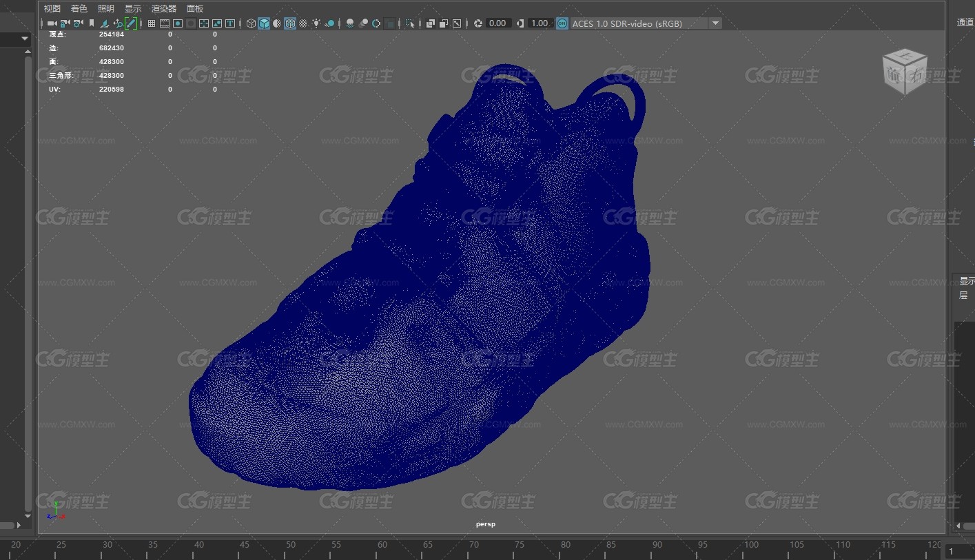
Task: Click the Image Plane icon
Action: pyautogui.click(x=105, y=23)
